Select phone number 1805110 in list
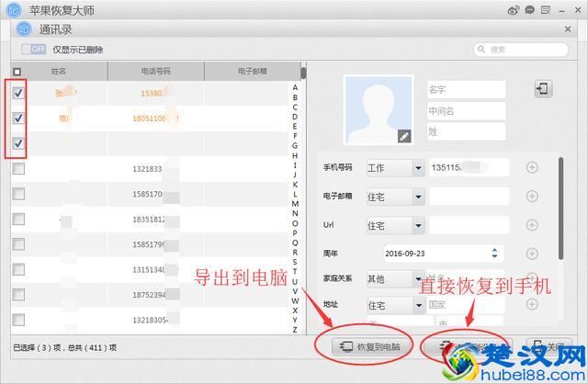The width and height of the screenshot is (588, 384). [154, 119]
